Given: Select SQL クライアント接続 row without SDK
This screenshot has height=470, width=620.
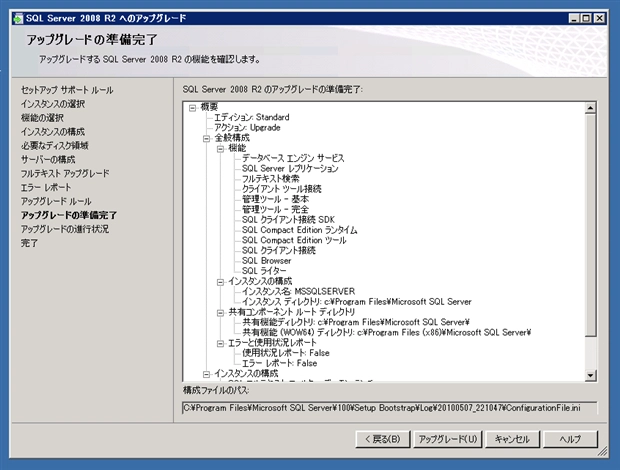Looking at the screenshot, I should [279, 251].
